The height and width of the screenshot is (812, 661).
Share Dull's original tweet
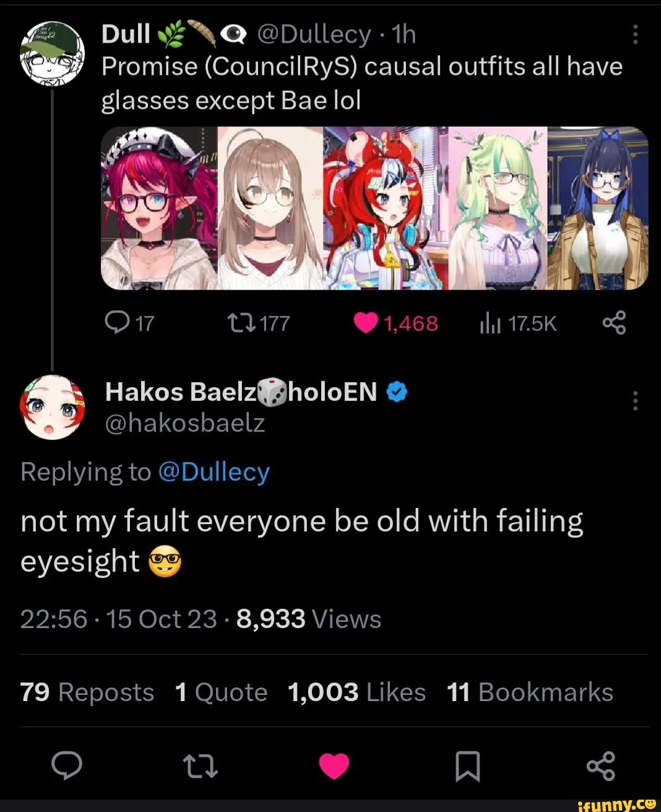tap(614, 323)
